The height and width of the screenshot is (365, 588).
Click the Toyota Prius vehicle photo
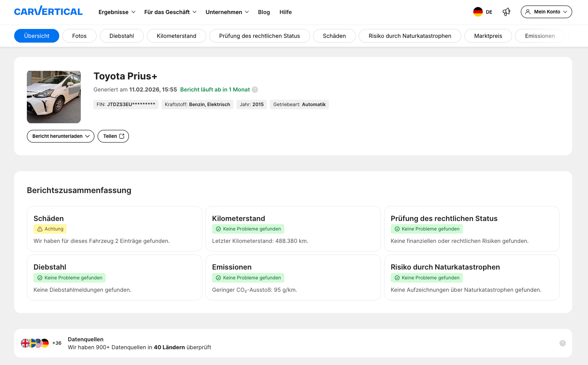click(54, 97)
